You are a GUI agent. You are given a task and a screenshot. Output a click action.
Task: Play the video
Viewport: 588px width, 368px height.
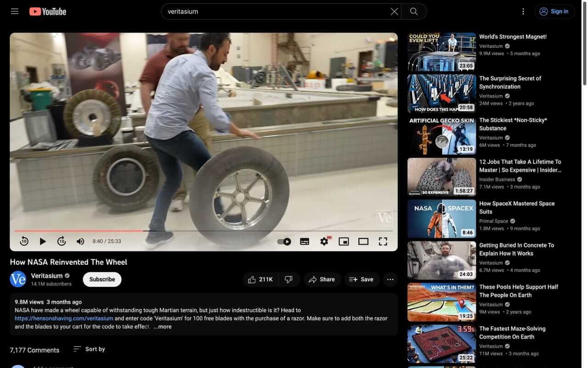43,241
